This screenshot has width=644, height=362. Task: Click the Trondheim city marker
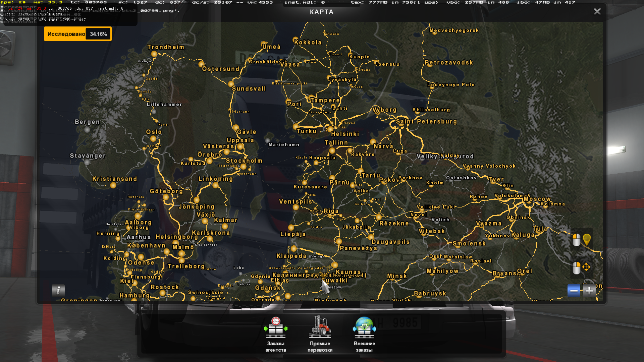154,54
